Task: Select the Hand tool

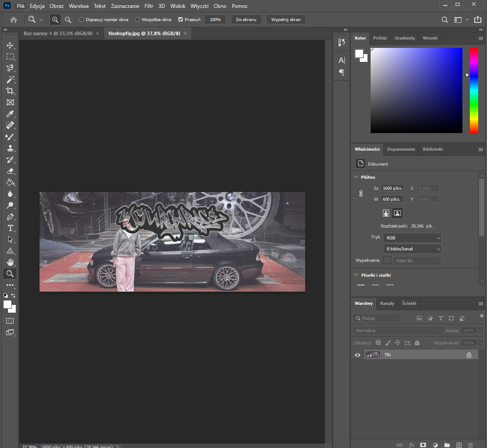Action: point(10,262)
